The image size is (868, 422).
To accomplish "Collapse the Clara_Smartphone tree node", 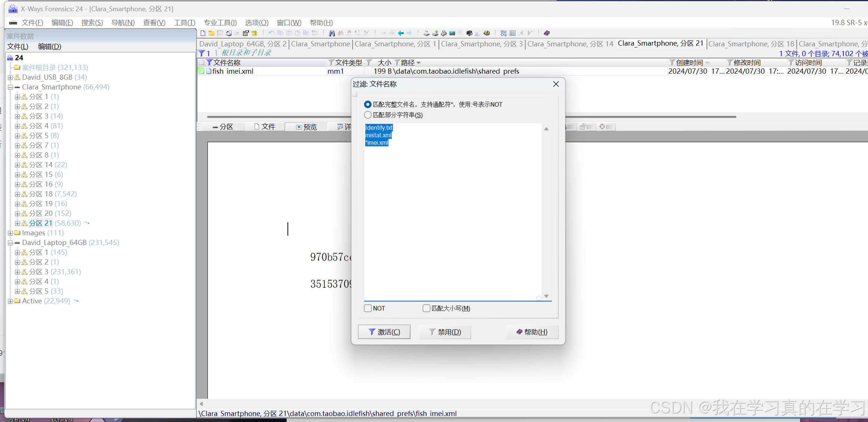I will click(x=10, y=87).
